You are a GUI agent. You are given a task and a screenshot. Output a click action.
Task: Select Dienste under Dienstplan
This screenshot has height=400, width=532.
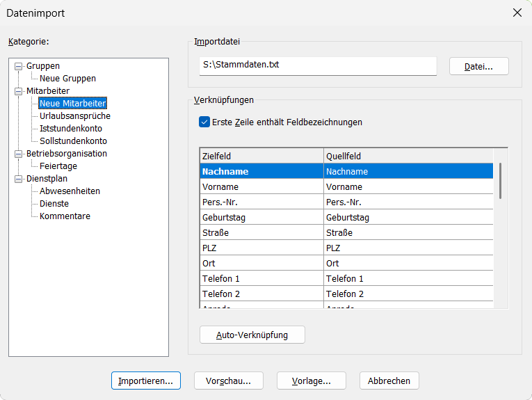54,204
